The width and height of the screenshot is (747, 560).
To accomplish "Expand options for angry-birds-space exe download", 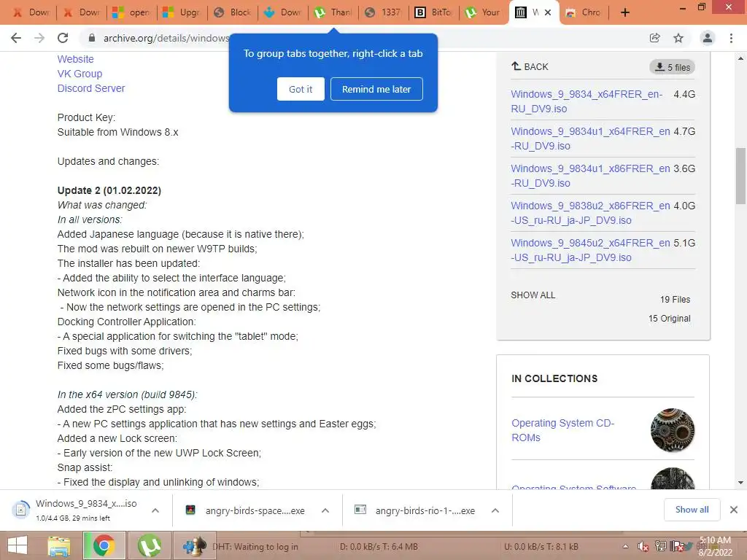I will point(325,510).
